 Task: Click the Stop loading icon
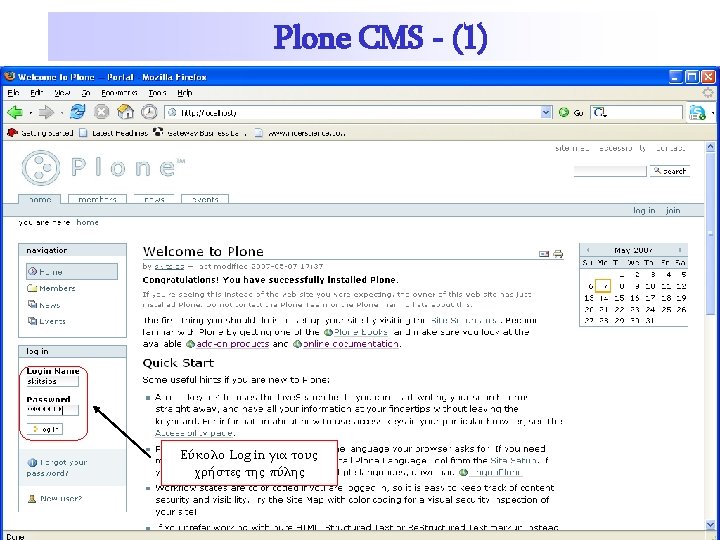(101, 112)
